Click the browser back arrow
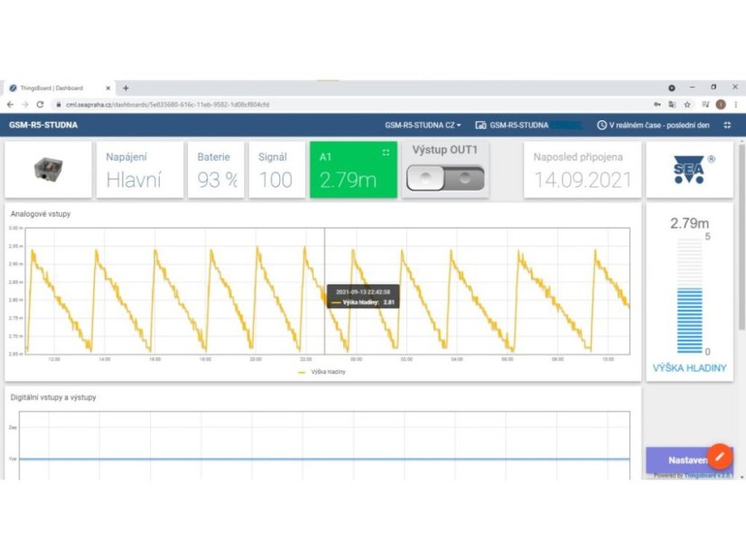This screenshot has height=560, width=746. pos(10,105)
